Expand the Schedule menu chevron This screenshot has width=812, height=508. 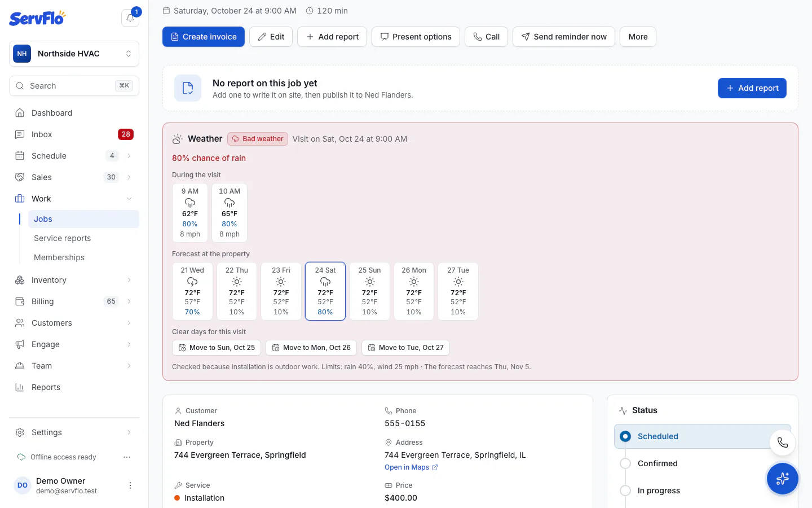pos(129,156)
